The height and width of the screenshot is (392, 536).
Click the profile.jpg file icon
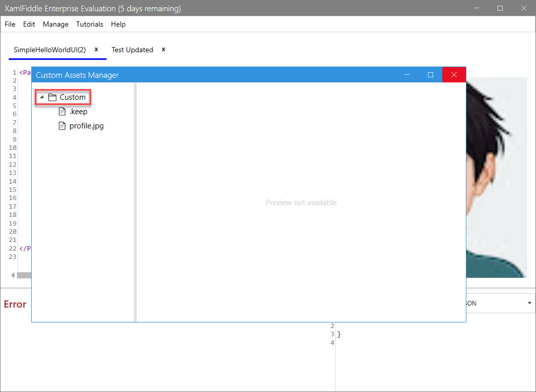(x=62, y=126)
